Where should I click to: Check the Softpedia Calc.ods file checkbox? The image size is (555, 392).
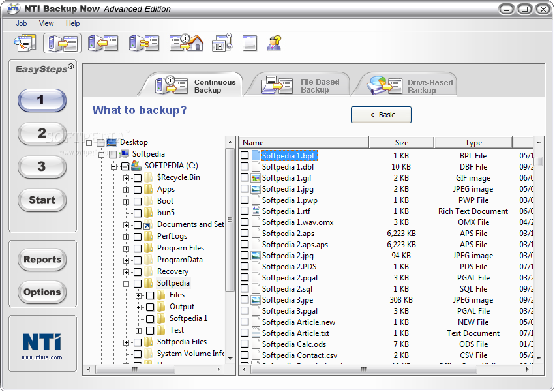pos(245,344)
